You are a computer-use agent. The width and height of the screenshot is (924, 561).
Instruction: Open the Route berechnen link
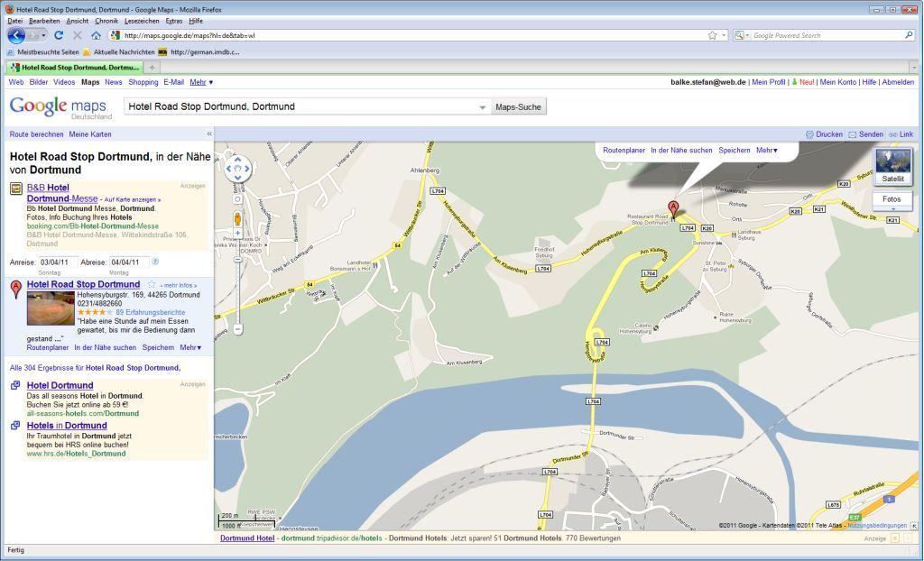[36, 134]
